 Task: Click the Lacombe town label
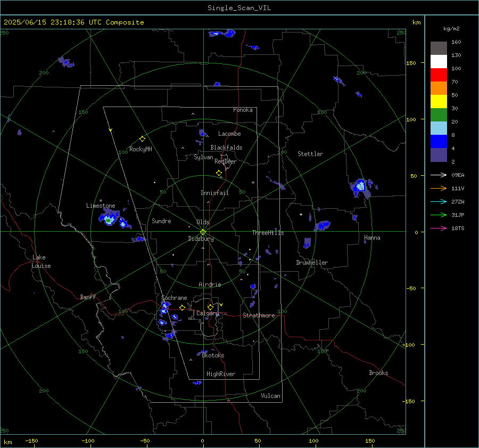pos(229,134)
